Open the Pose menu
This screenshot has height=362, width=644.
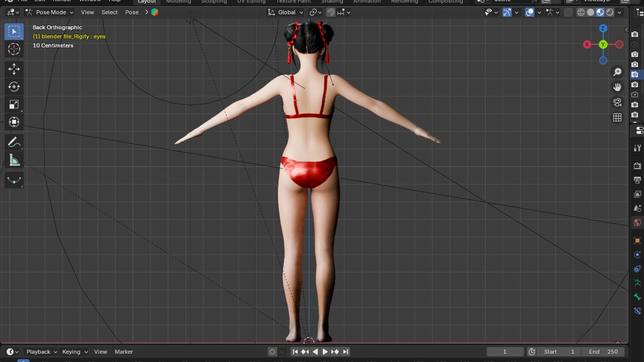pos(132,12)
